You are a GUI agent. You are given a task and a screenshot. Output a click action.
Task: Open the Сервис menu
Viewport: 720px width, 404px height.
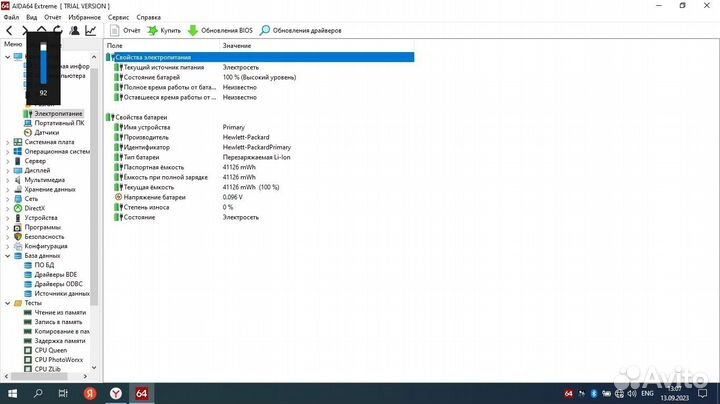tap(118, 17)
